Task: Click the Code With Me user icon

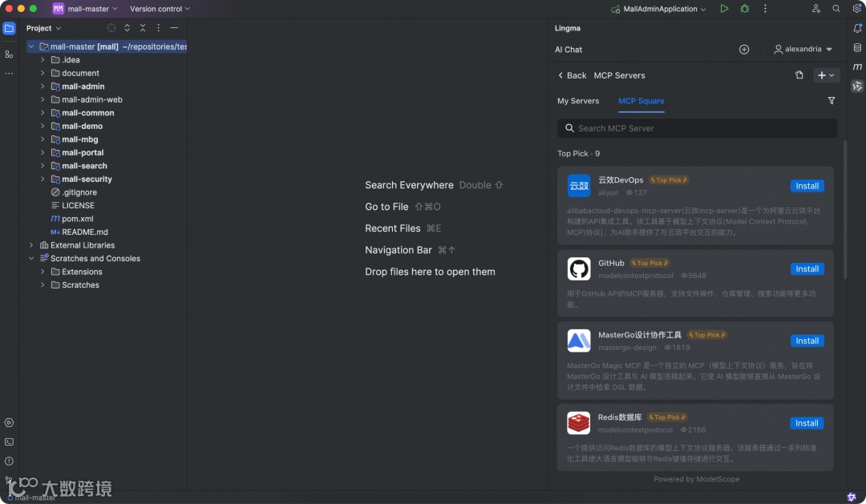Action: (815, 9)
